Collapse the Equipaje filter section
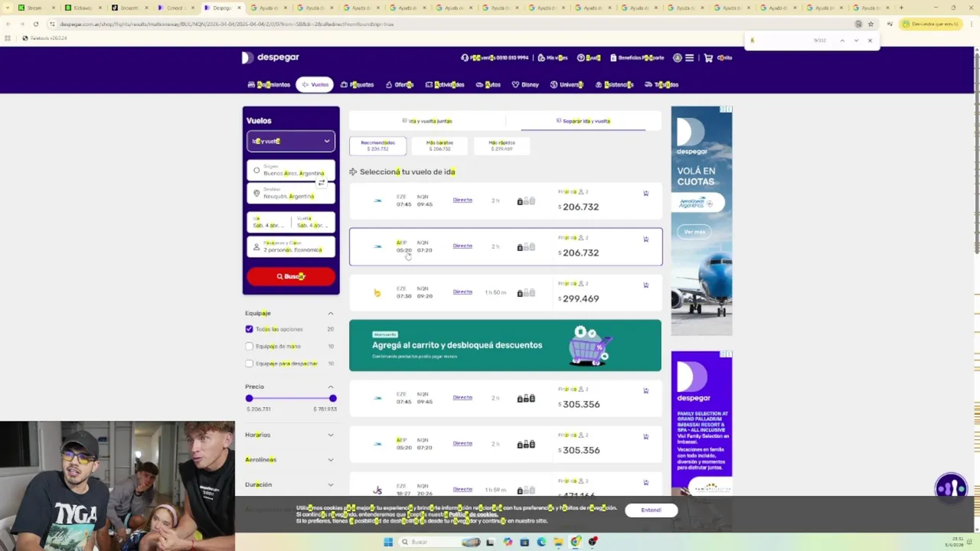The image size is (980, 551). point(331,313)
